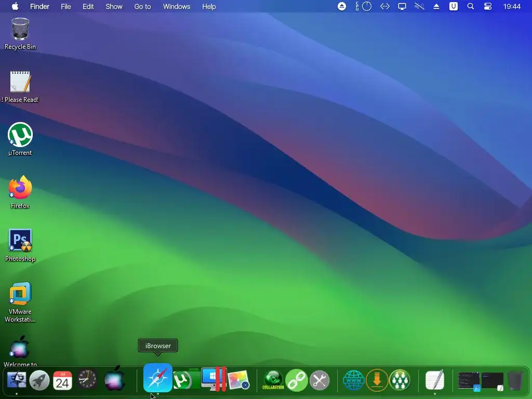Click the U input menu bar icon
Viewport: 532px width, 399px height.
click(x=453, y=6)
